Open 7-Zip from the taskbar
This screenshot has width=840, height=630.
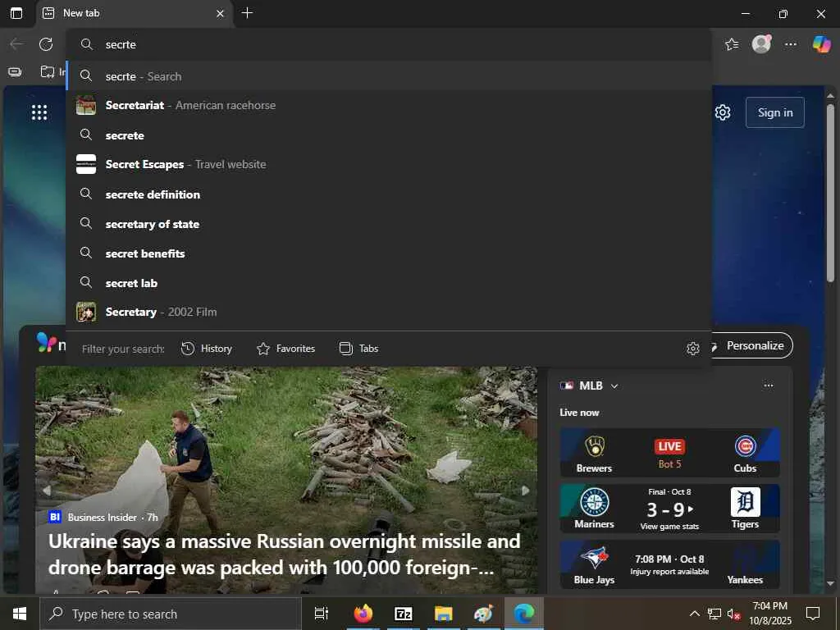point(404,614)
